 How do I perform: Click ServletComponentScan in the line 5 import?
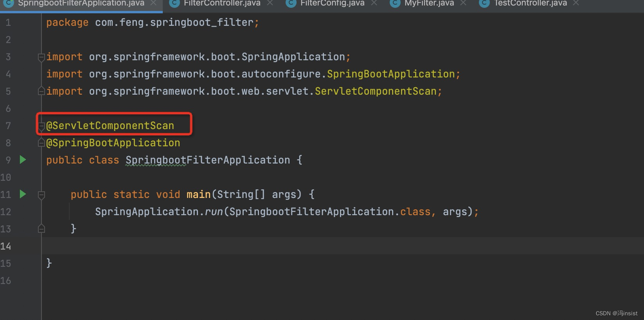point(376,92)
